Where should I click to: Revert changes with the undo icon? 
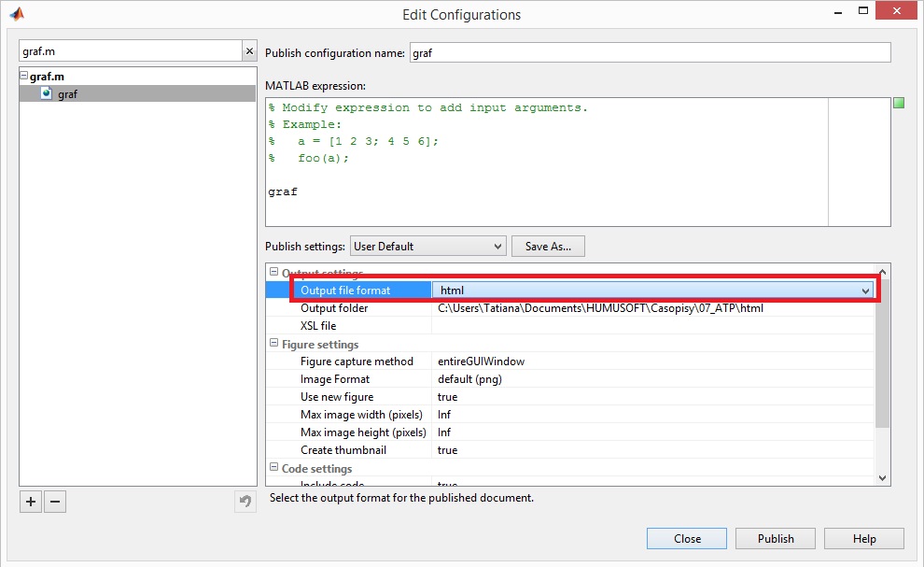[245, 503]
